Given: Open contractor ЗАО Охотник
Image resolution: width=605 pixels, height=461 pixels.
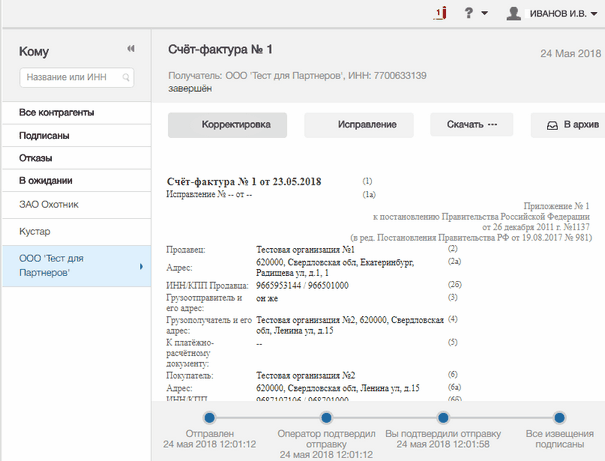Looking at the screenshot, I should click(x=76, y=204).
